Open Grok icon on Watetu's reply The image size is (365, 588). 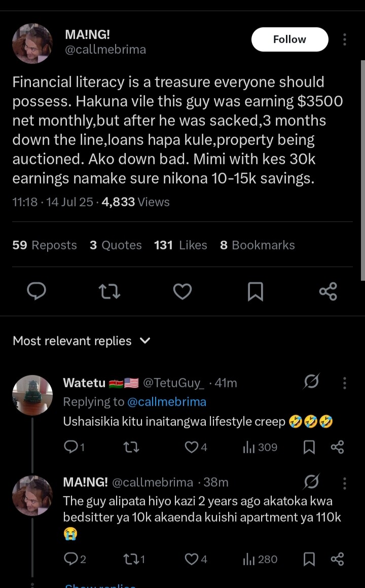(311, 383)
